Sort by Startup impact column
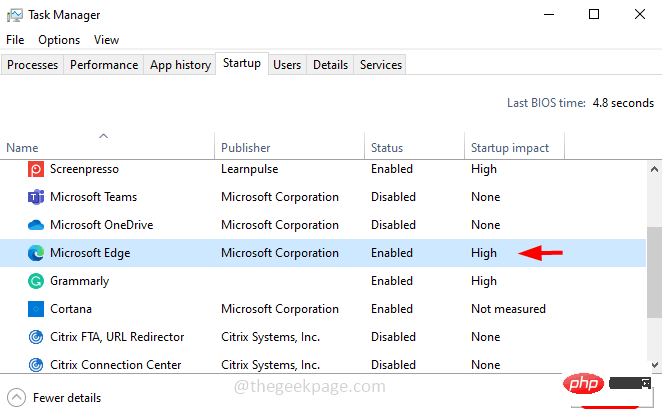Image resolution: width=662 pixels, height=416 pixels. coord(510,148)
